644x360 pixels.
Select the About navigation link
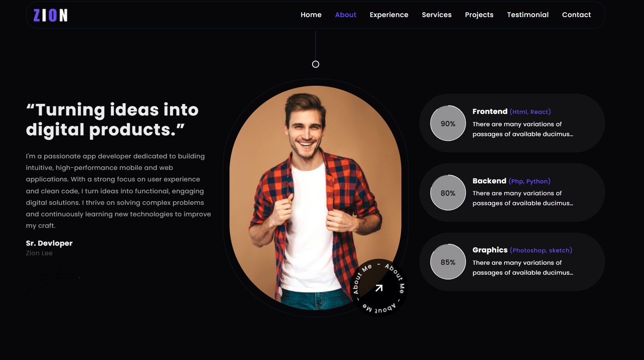point(345,15)
